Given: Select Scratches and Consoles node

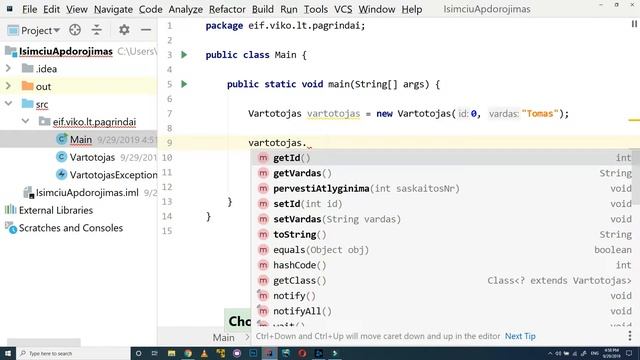Looking at the screenshot, I should (x=71, y=228).
